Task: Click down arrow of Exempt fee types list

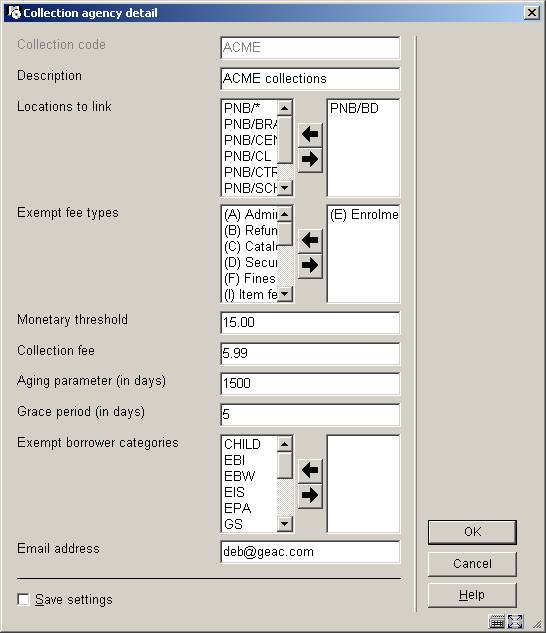Action: (285, 294)
